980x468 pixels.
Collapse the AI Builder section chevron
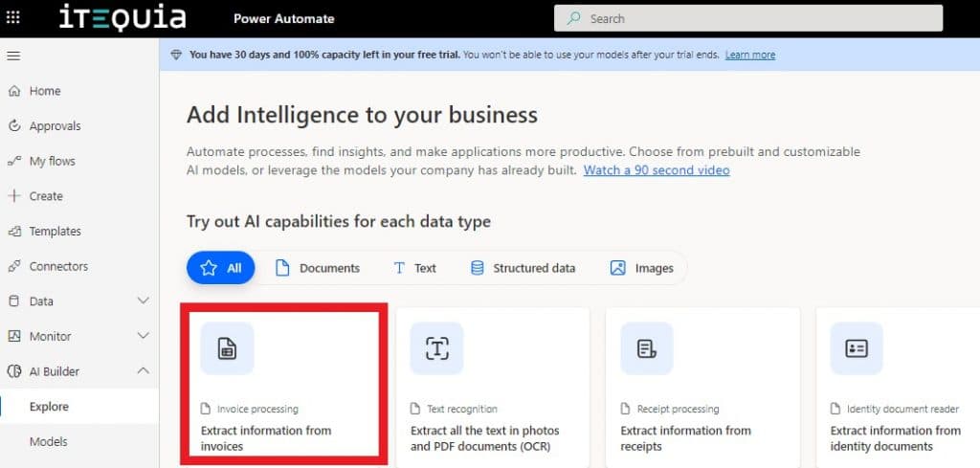pos(144,371)
